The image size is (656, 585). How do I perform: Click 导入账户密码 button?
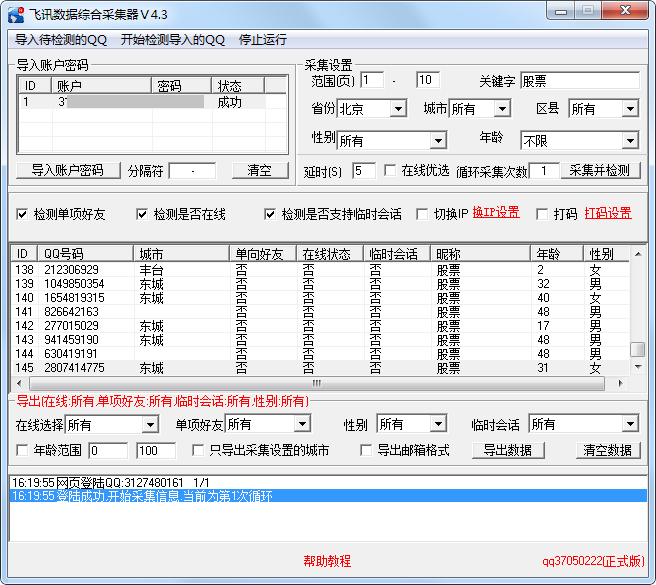pos(67,170)
